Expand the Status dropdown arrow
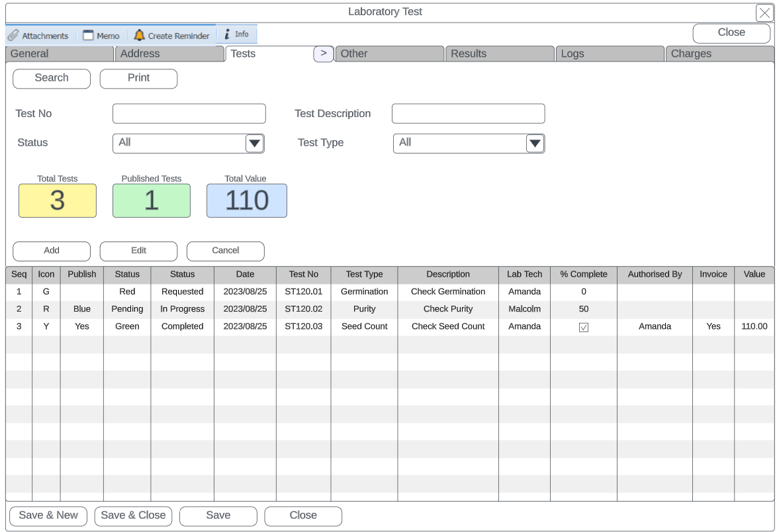 click(x=255, y=144)
